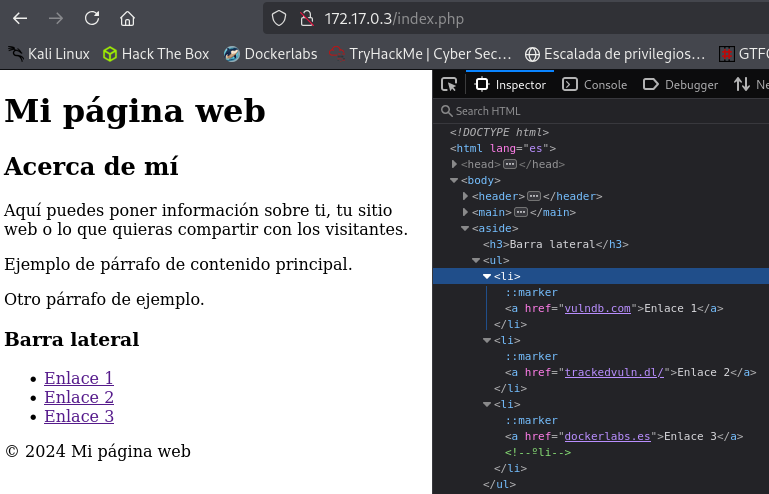Select the h3 Barra lateral node
This screenshot has height=494, width=769.
click(x=556, y=244)
